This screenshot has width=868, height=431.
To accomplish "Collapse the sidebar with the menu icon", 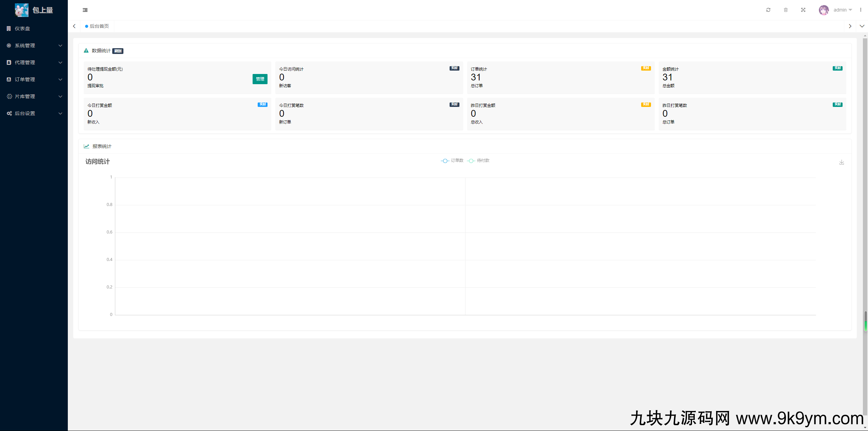I will click(x=85, y=10).
